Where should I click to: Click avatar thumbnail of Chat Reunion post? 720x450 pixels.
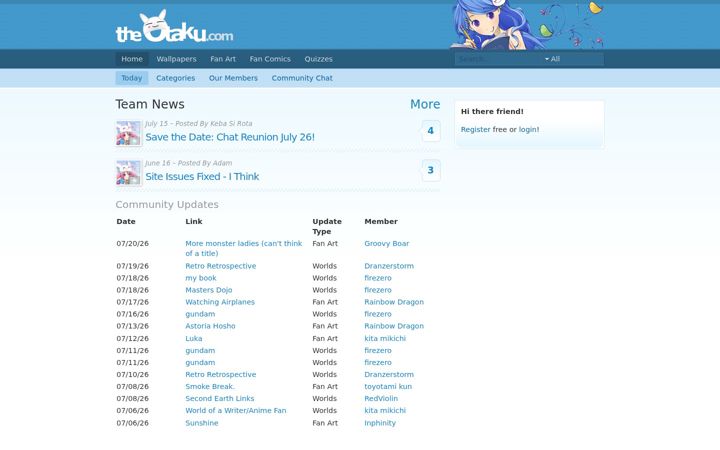point(129,134)
